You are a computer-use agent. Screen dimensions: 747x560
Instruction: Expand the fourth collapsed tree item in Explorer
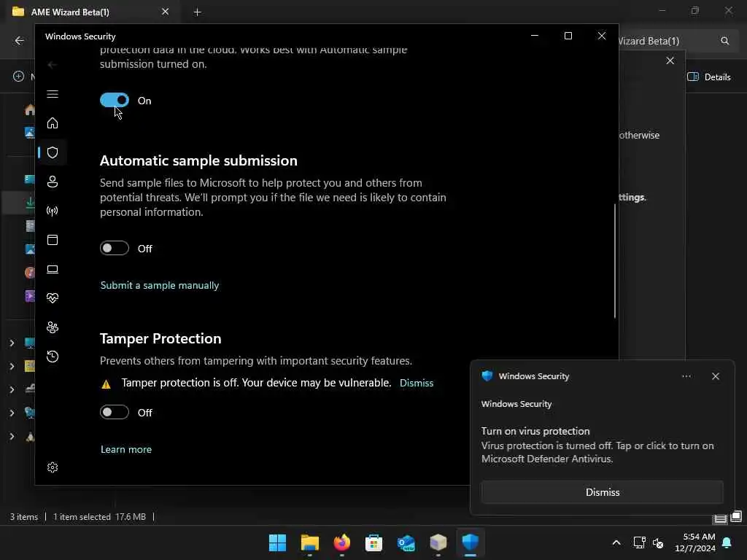(12, 413)
